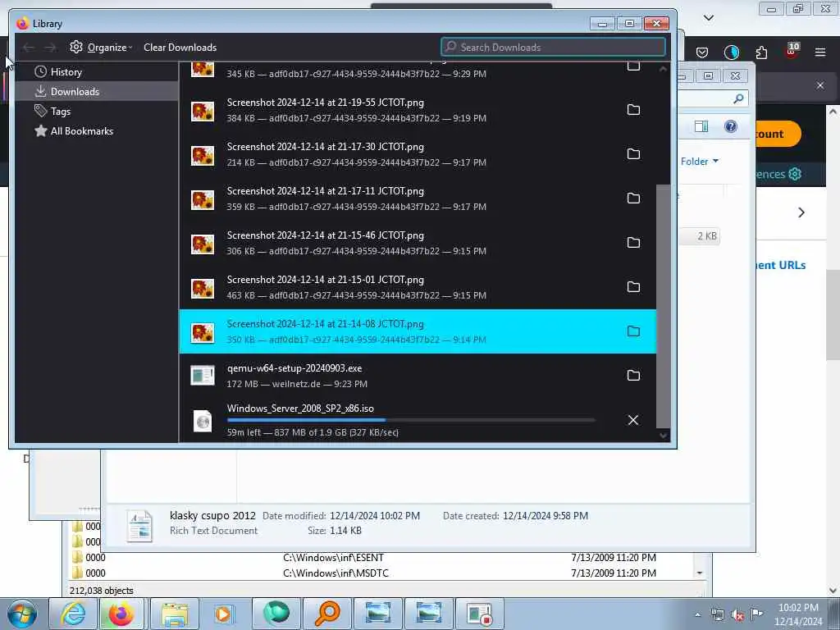Show Screenshot 21-15-46 JCTOT.png in folder

point(633,243)
